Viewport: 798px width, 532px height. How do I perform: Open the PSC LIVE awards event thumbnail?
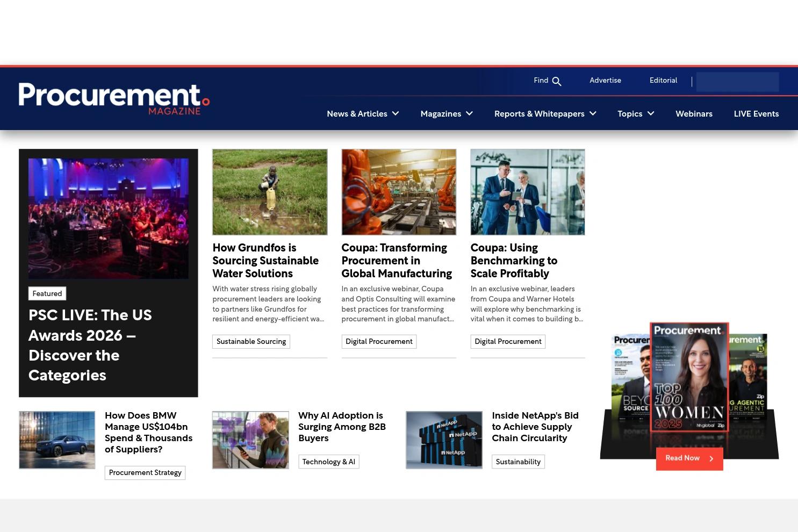[109, 218]
